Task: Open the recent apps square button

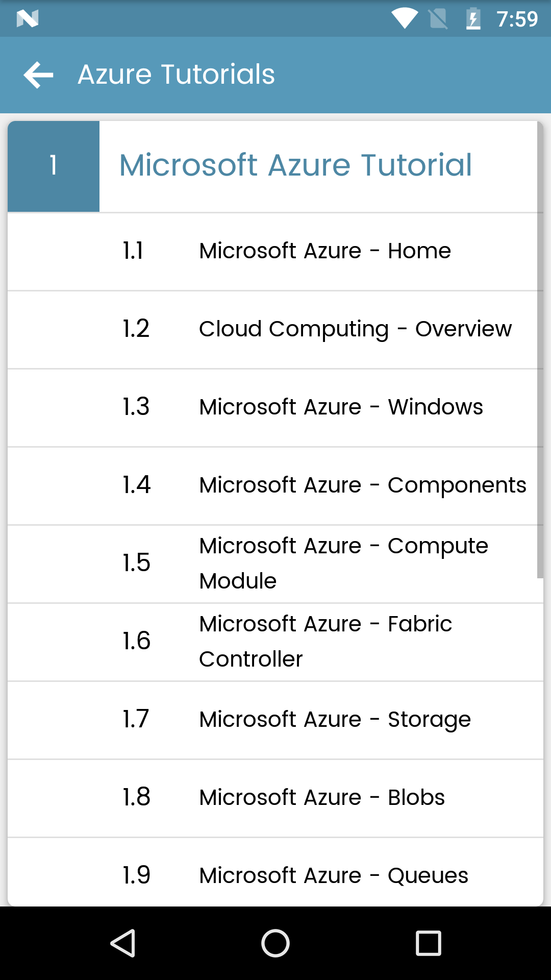Action: tap(429, 943)
